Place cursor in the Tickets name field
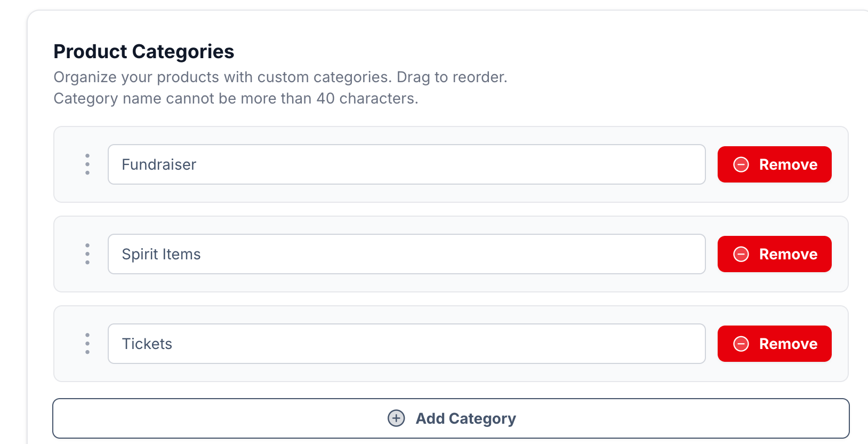 tap(406, 344)
